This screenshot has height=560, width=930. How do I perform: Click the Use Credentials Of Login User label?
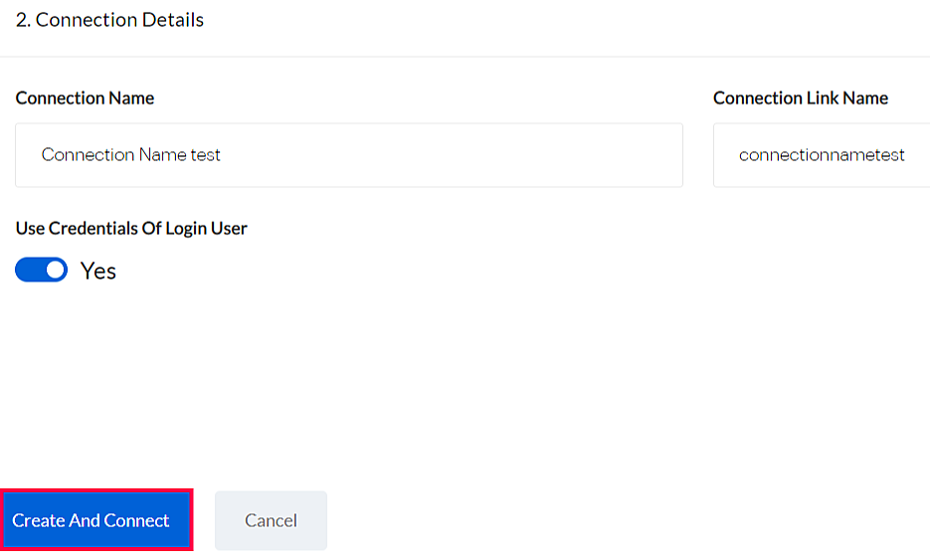[x=131, y=228]
